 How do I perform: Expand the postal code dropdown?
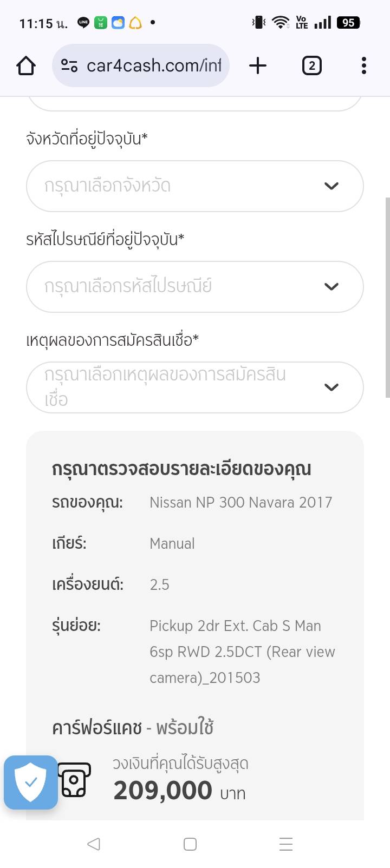point(179,287)
